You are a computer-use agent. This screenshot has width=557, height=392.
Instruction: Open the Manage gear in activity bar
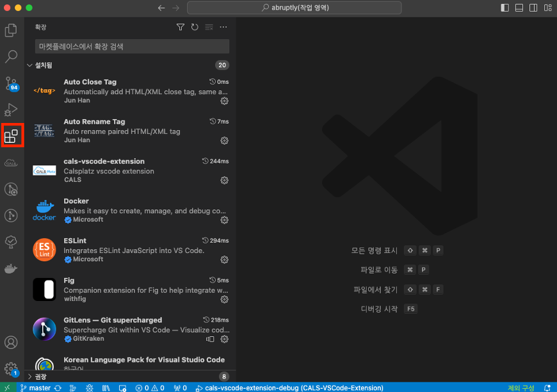pos(11,369)
